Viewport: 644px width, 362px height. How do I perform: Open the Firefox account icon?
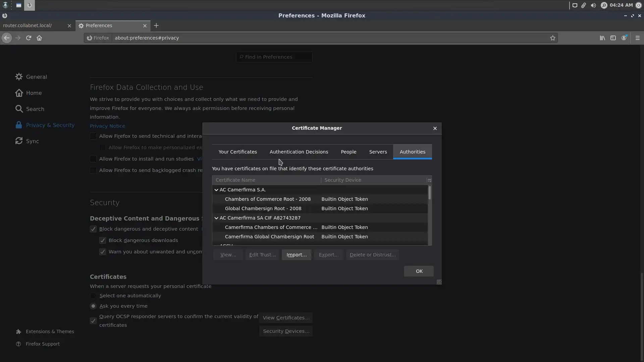click(624, 38)
